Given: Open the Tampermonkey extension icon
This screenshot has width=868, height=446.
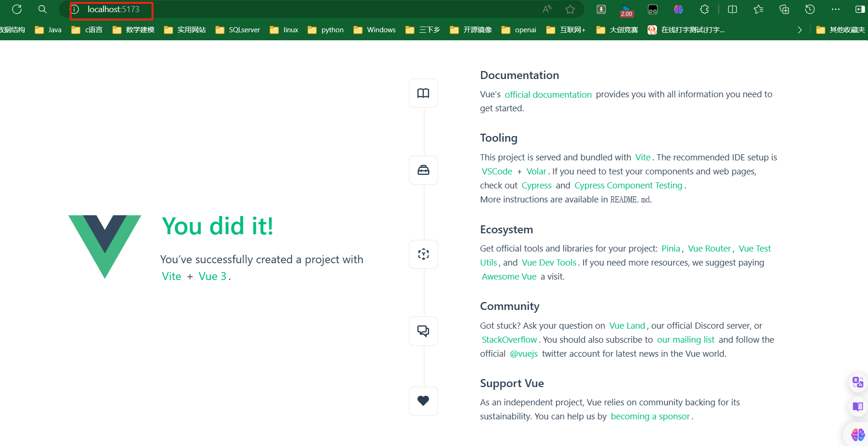Looking at the screenshot, I should point(653,9).
